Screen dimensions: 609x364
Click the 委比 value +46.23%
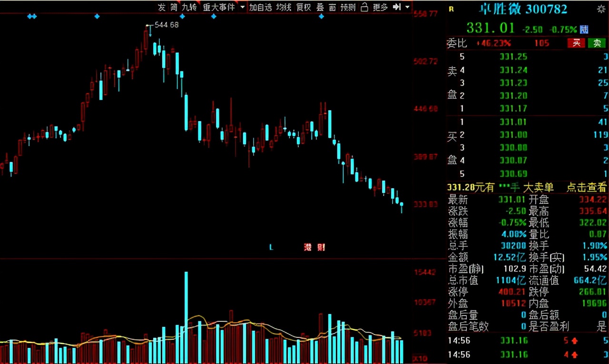coord(493,43)
